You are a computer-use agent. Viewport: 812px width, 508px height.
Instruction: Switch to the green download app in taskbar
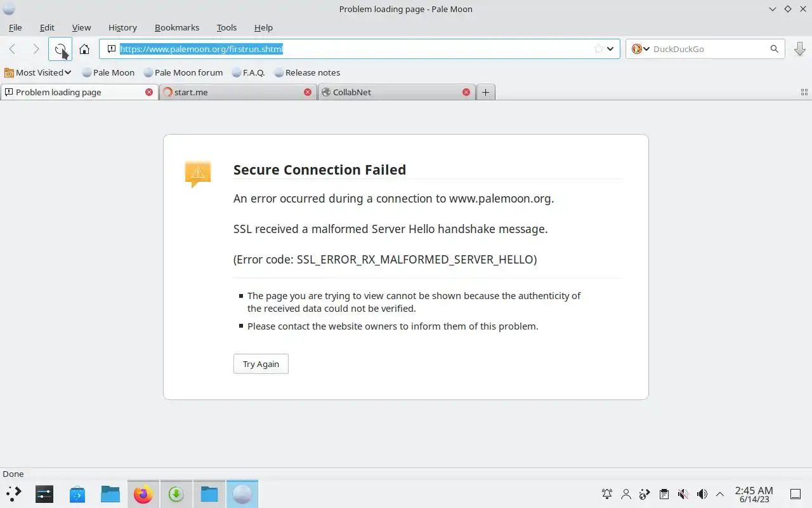pos(176,493)
